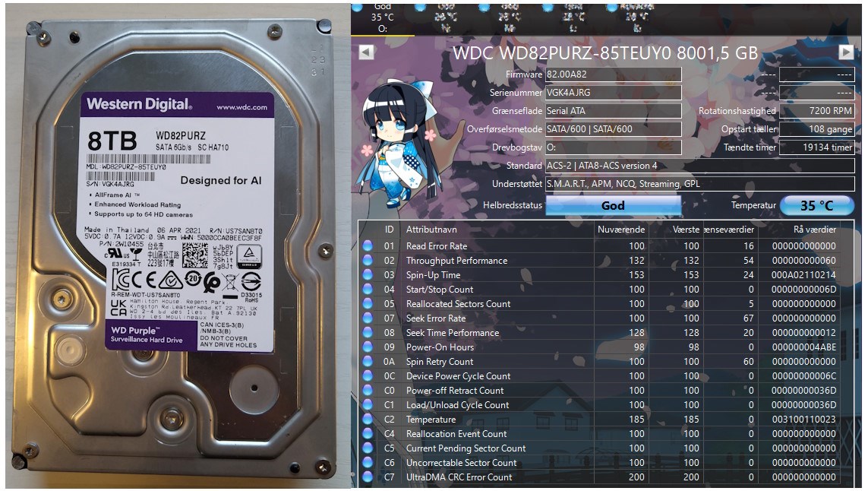Click the God health status button
Viewport: 868px width, 491px height.
click(613, 205)
